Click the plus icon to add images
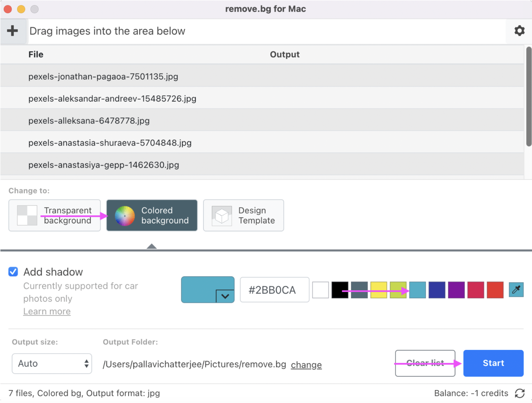532x403 pixels. tap(13, 31)
